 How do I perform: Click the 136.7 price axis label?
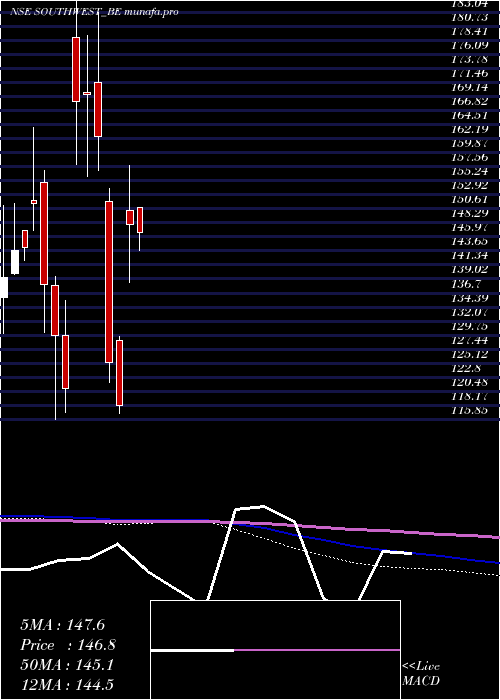pyautogui.click(x=467, y=284)
